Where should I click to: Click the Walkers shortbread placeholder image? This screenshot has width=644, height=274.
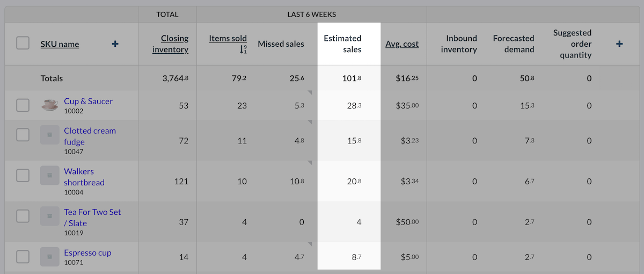49,176
